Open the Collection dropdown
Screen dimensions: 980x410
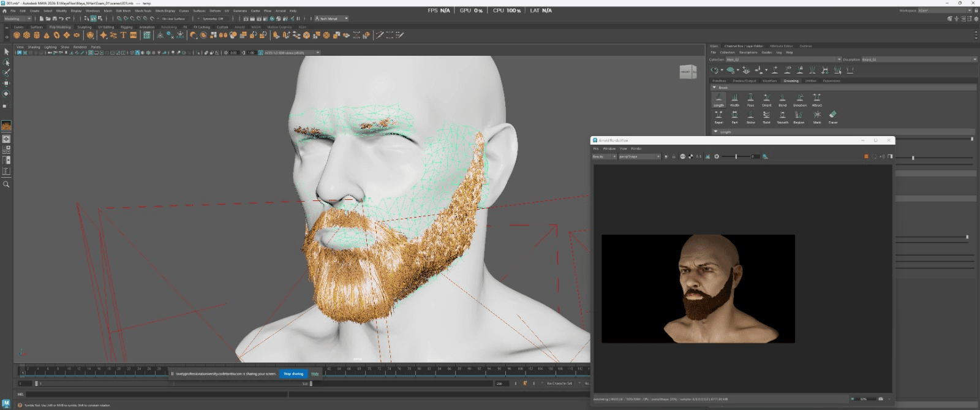pyautogui.click(x=783, y=59)
